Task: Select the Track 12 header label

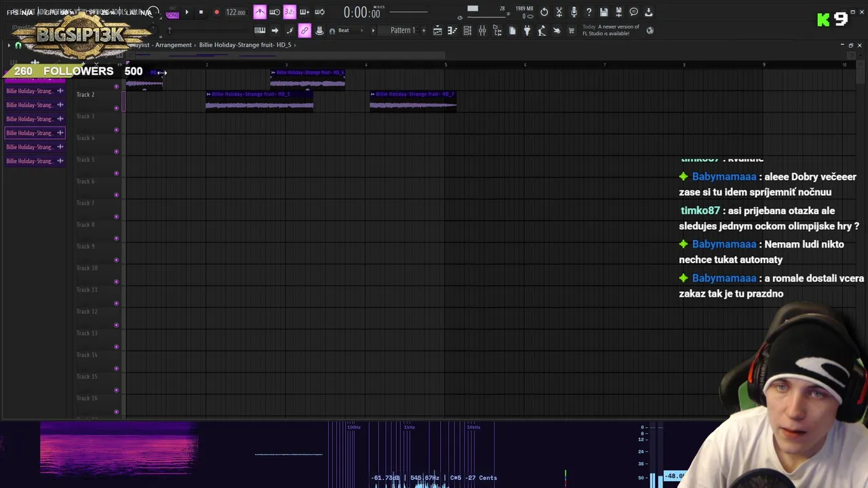Action: pyautogui.click(x=87, y=312)
